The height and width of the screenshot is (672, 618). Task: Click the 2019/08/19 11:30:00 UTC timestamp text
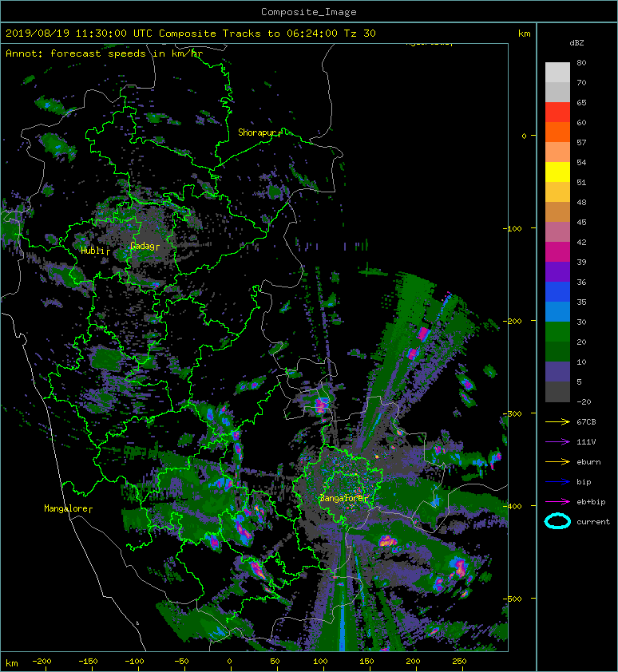click(x=79, y=34)
